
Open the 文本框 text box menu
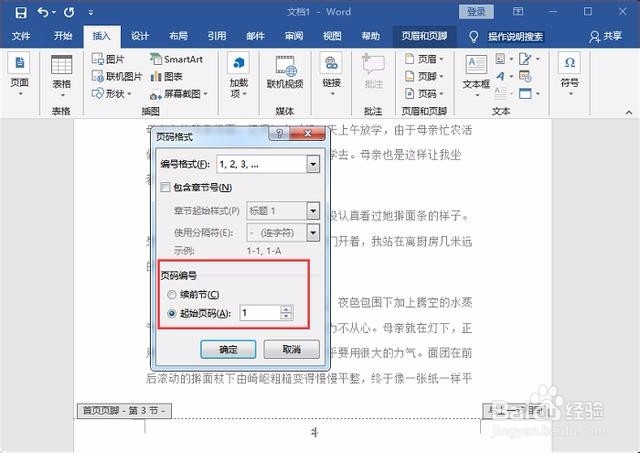[x=476, y=77]
